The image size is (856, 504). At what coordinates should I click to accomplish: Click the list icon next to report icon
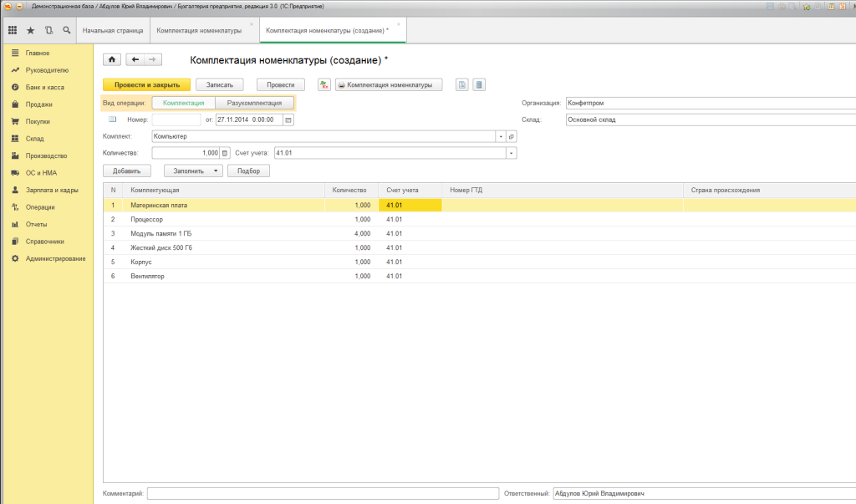[479, 84]
